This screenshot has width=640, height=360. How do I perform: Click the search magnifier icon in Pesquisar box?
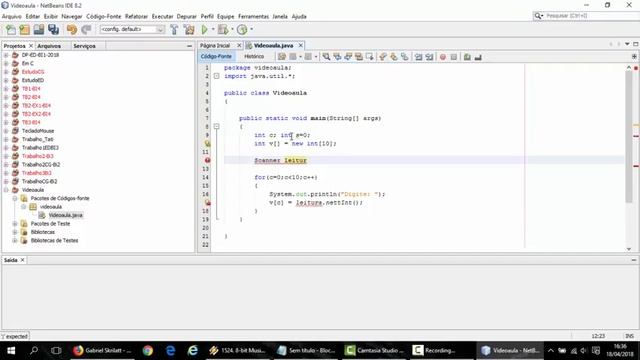[538, 16]
